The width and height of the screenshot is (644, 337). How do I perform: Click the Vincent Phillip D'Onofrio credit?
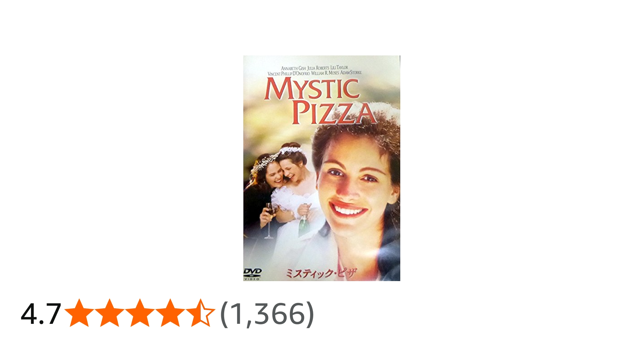(289, 73)
